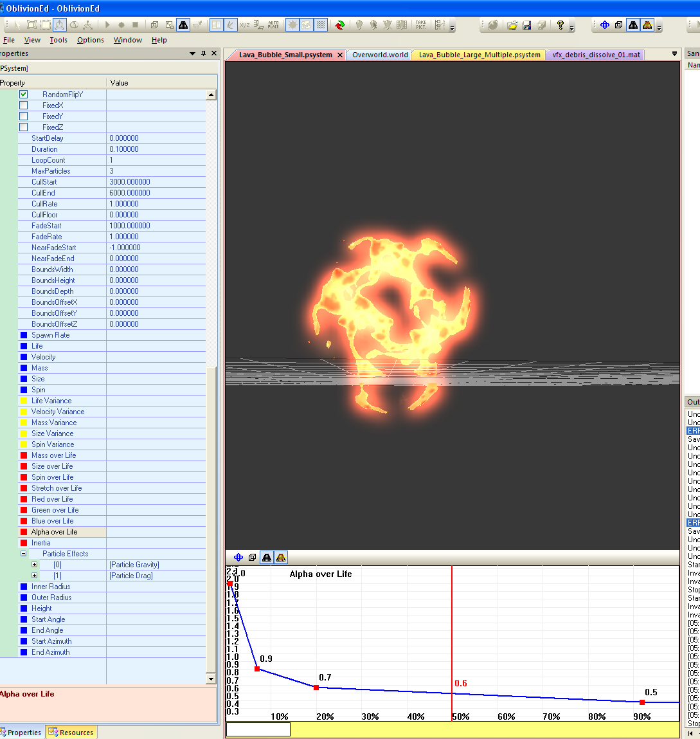Click the curve keyframe labeled 0.9

tap(257, 669)
